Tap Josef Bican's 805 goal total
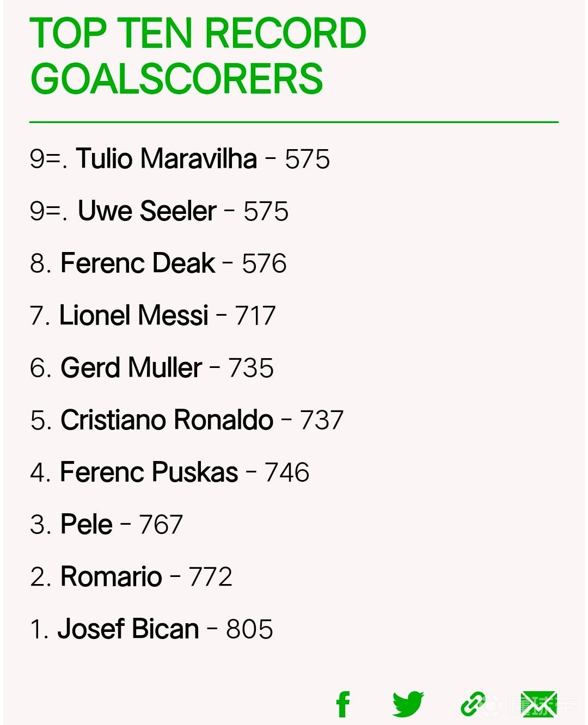This screenshot has height=725, width=588. click(249, 630)
